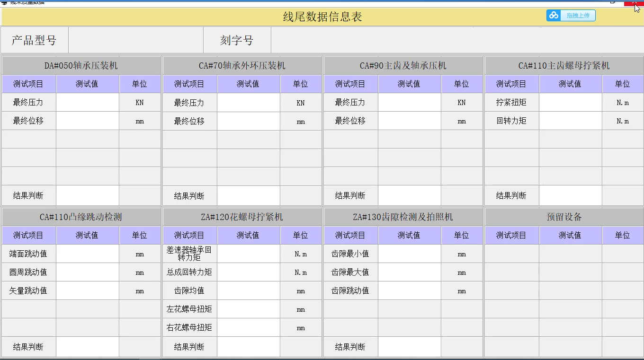This screenshot has height=360, width=644.
Task: Click the 齿隙均值 test value field
Action: click(x=249, y=290)
